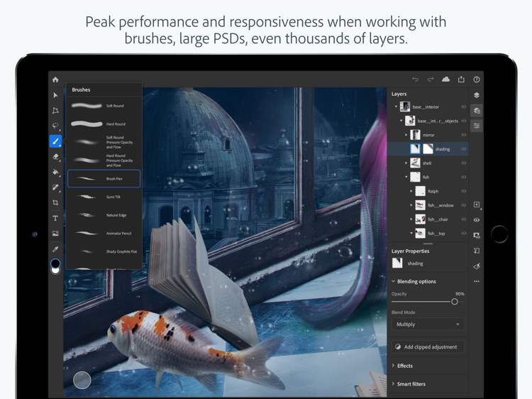Choose the Animator Pencil brush

tap(104, 234)
